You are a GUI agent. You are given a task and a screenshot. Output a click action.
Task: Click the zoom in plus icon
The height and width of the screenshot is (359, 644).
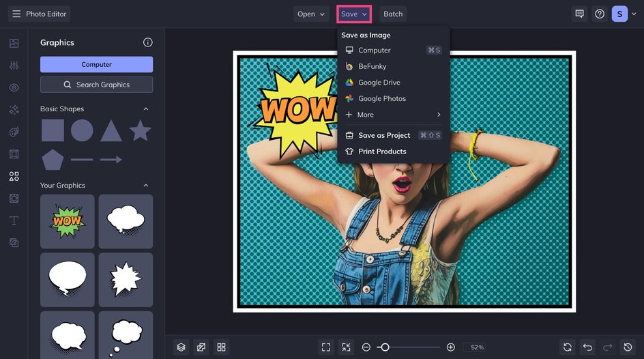pos(450,347)
